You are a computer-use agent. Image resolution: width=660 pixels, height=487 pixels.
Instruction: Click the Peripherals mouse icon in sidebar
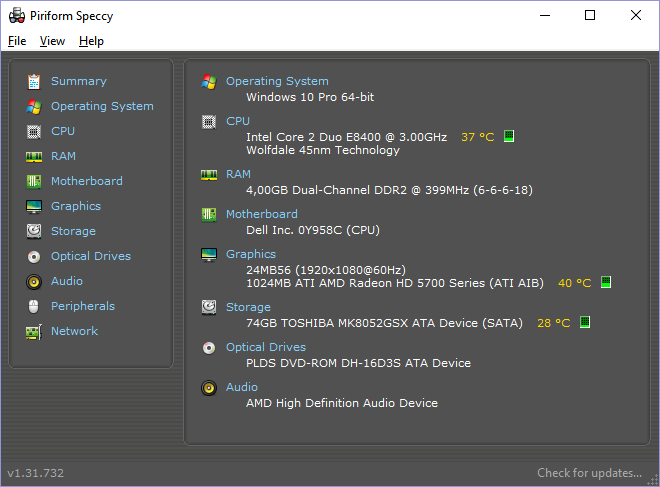[34, 306]
